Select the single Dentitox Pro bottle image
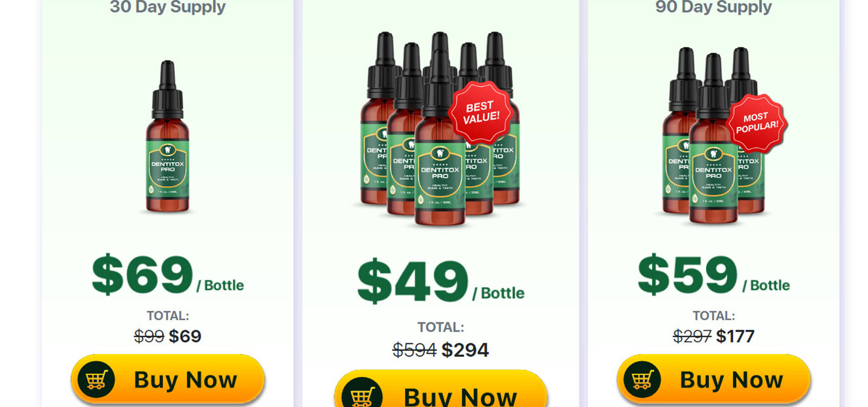This screenshot has width=868, height=407. pos(168,136)
